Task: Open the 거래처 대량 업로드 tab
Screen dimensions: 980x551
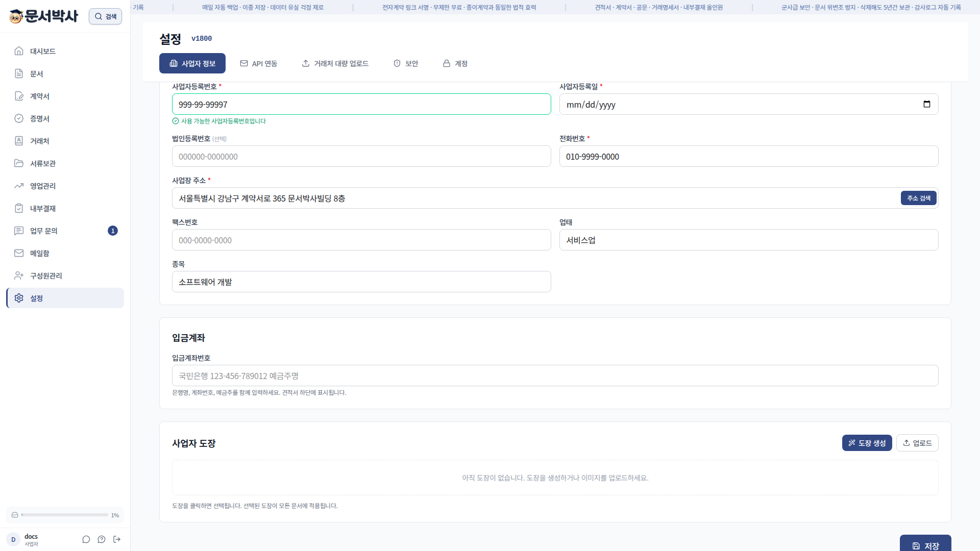Action: pos(335,63)
